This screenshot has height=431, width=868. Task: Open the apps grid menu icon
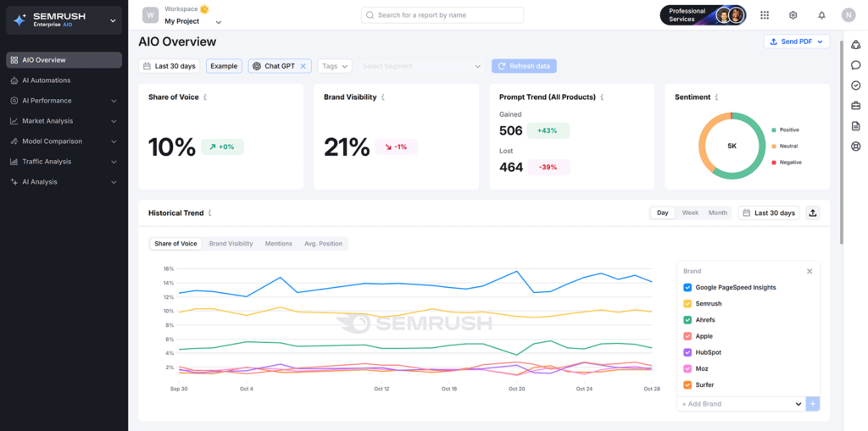(765, 15)
